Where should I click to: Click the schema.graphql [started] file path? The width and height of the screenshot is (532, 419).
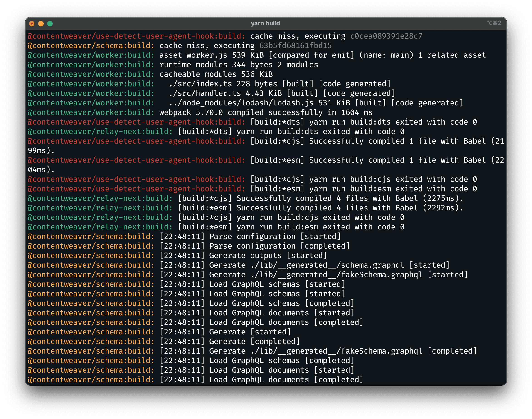pos(327,265)
